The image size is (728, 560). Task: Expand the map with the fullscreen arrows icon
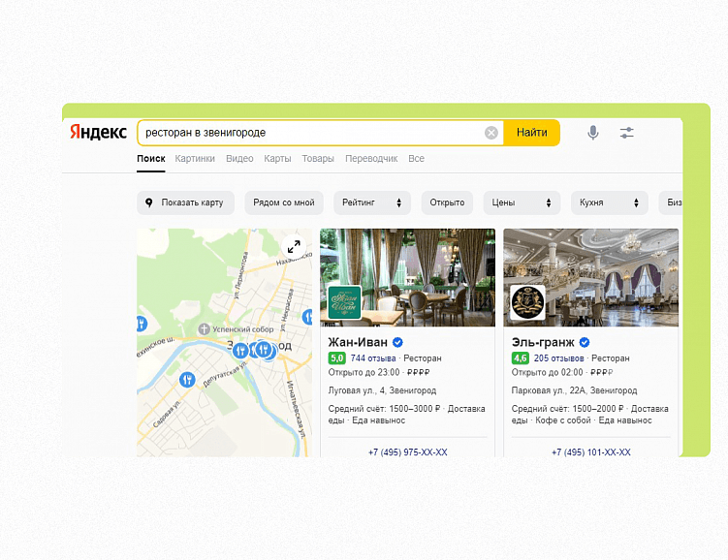[294, 246]
